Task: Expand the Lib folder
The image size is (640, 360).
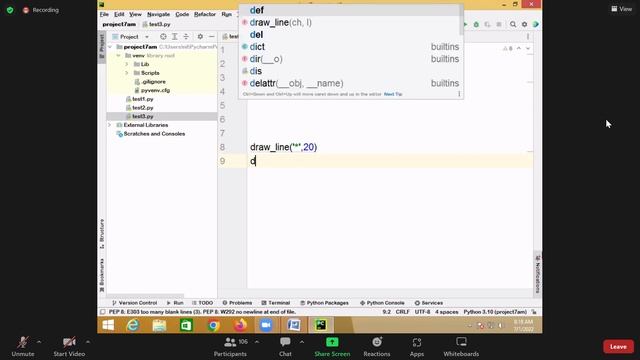Action: pyautogui.click(x=127, y=64)
